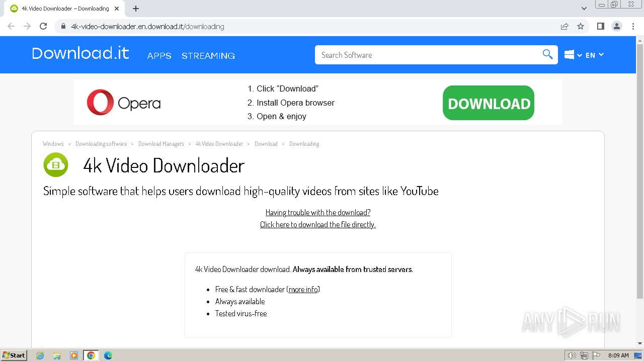644x362 pixels.
Task: Share this page icon in address bar
Action: tap(565, 26)
